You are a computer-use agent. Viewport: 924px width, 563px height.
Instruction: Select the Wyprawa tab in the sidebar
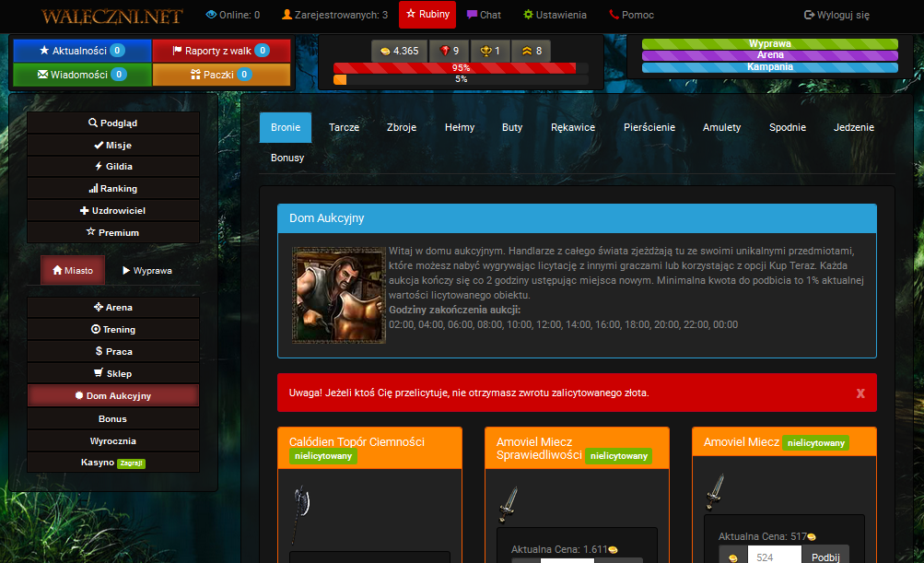click(x=147, y=270)
